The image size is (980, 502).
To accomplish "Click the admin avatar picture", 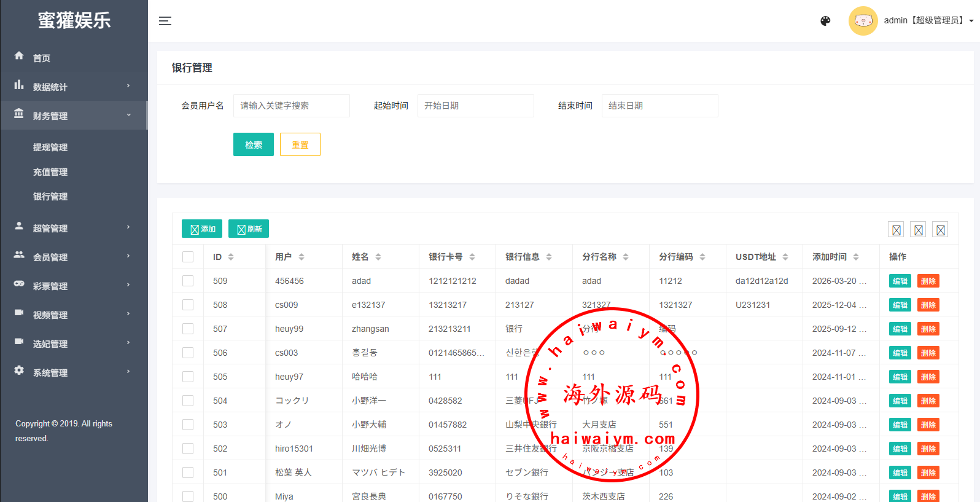I will [863, 21].
